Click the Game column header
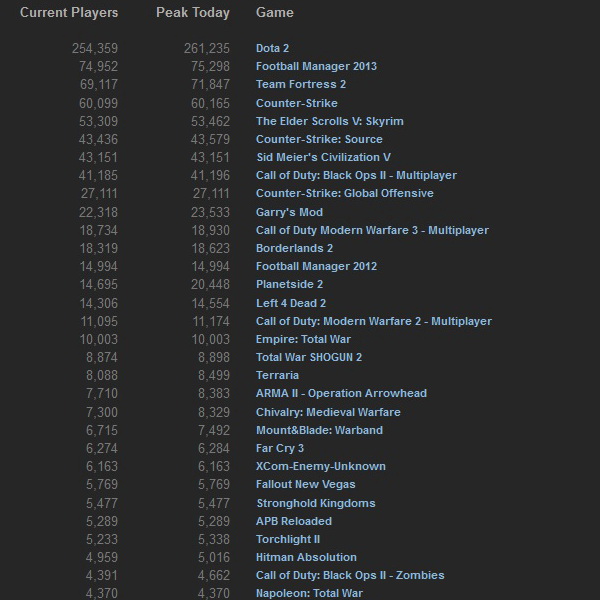The image size is (600, 600). coord(275,13)
